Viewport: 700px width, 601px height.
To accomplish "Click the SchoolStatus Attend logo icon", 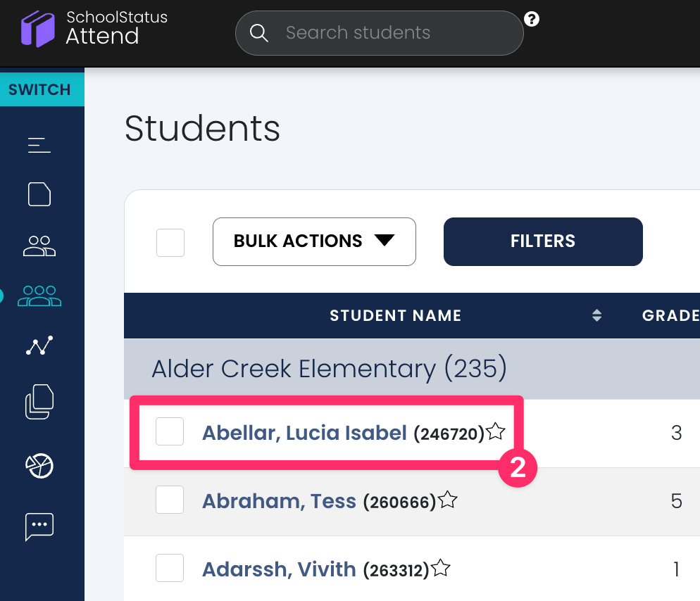I will click(x=38, y=30).
